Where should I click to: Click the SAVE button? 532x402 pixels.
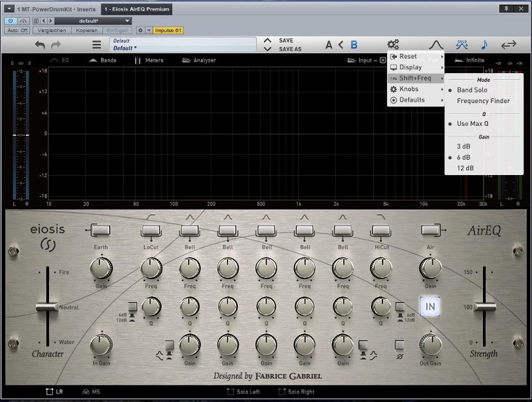(x=286, y=41)
